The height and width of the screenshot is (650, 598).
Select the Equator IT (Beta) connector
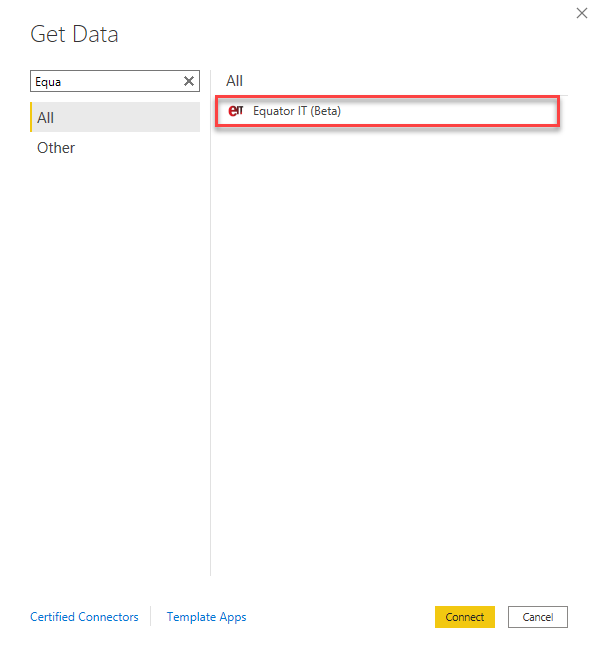[x=387, y=111]
